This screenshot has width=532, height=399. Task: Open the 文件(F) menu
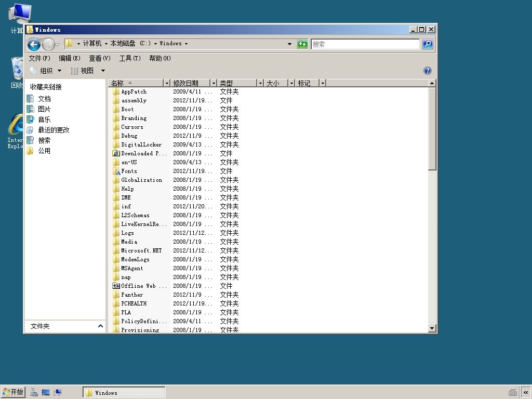tap(39, 58)
